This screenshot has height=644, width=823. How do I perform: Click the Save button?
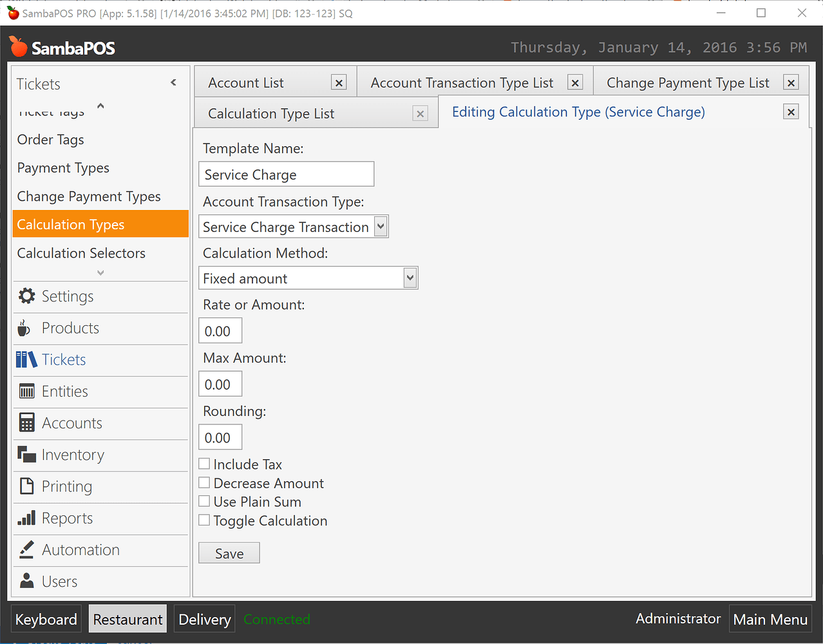coord(229,553)
